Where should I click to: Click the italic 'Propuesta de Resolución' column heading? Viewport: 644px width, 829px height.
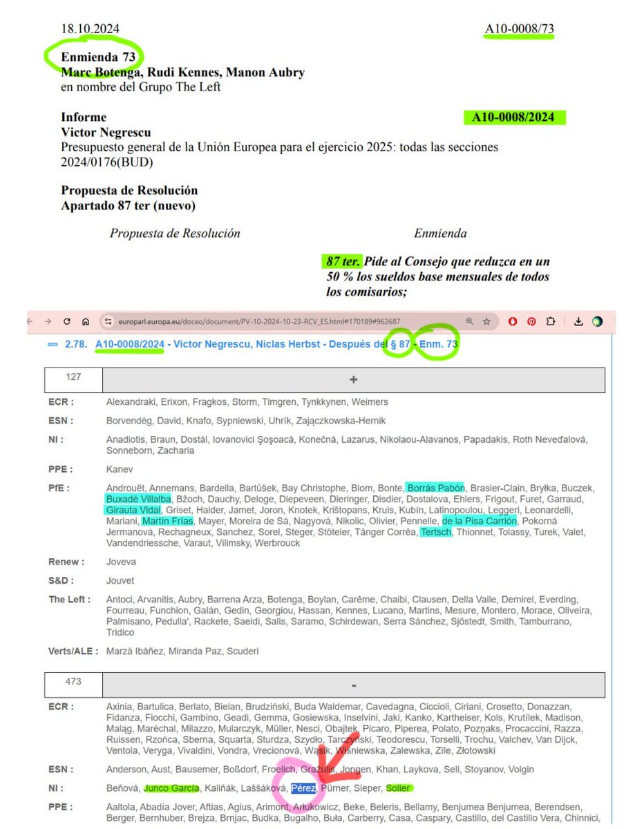click(175, 233)
